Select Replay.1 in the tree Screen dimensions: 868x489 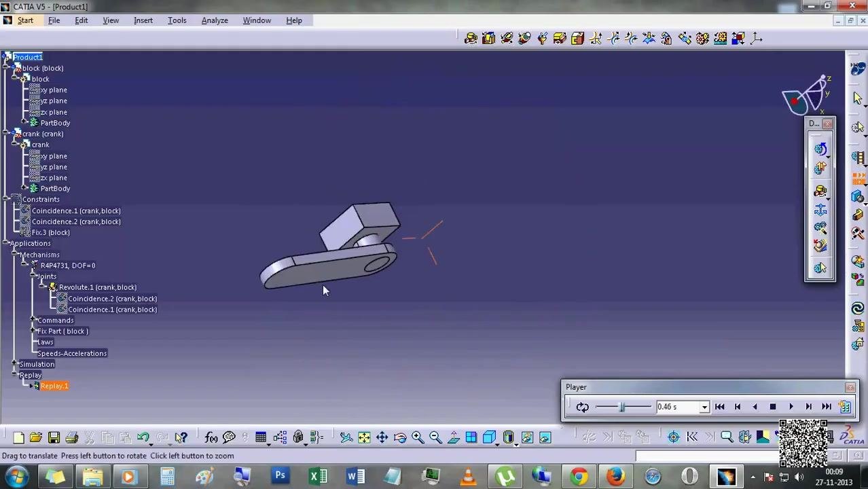coord(54,386)
